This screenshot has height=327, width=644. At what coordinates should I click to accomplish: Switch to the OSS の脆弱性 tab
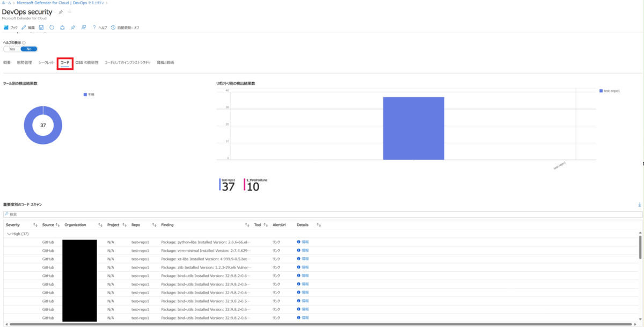87,63
